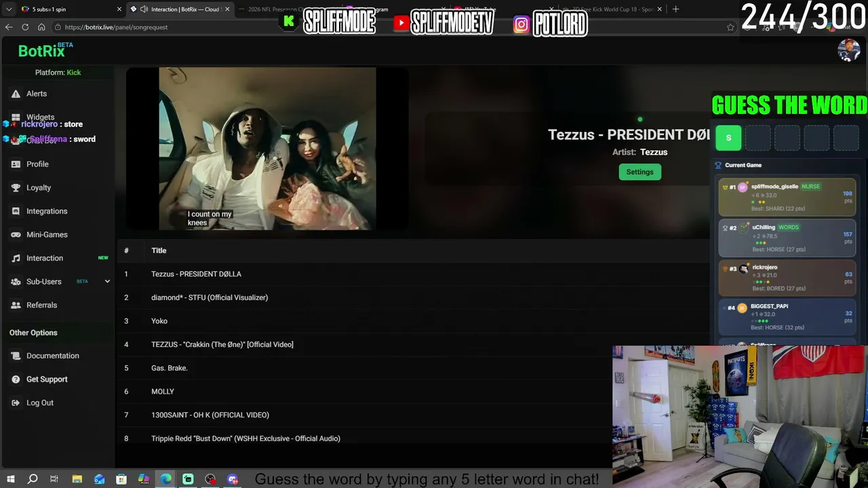Click the Integrations icon in sidebar
Viewport: 868px width, 488px height.
tap(16, 211)
